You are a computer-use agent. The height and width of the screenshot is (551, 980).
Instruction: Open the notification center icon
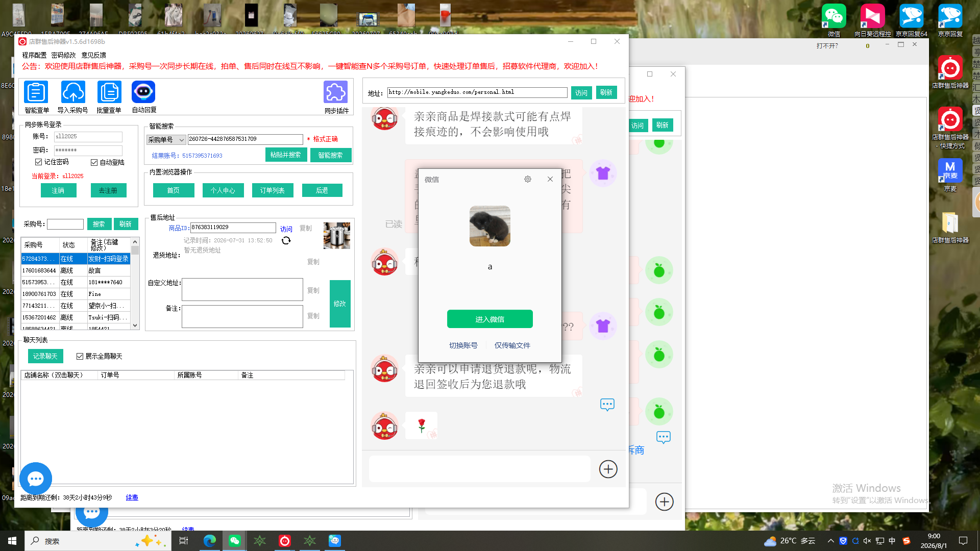963,541
